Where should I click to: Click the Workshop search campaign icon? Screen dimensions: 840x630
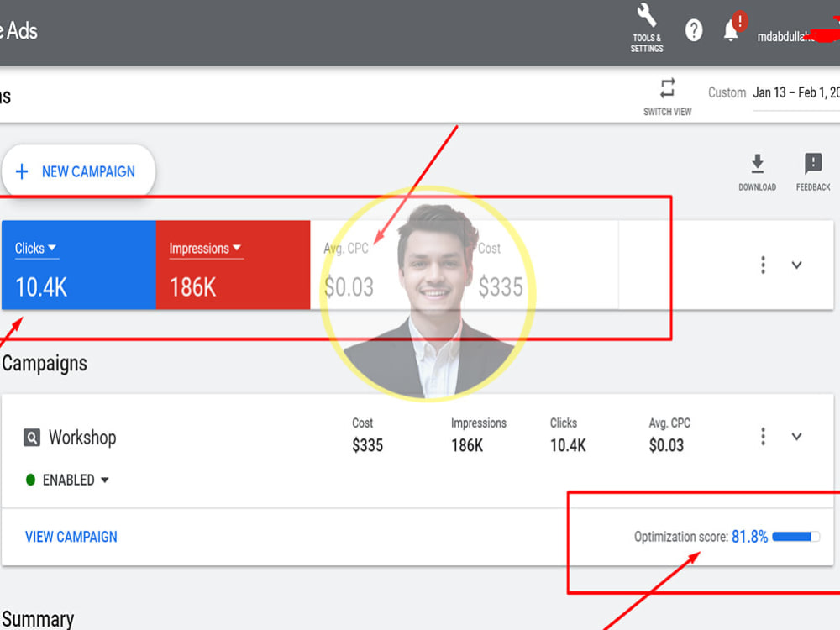pos(32,438)
